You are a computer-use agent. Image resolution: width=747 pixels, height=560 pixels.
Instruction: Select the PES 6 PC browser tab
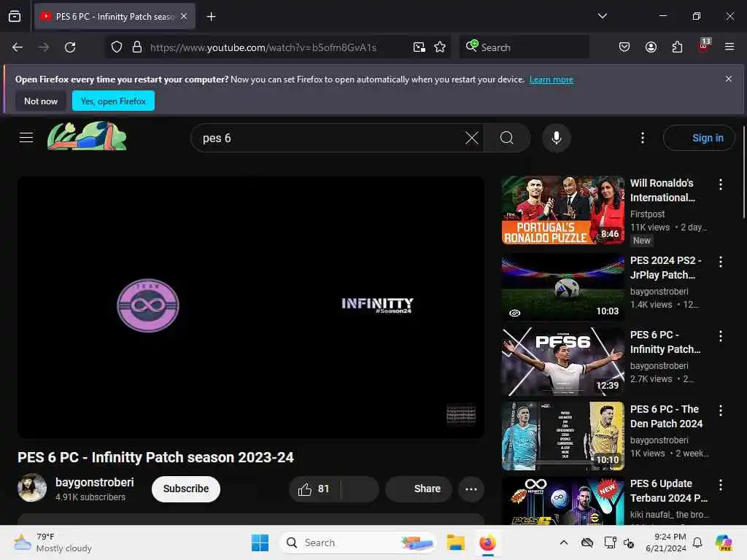pyautogui.click(x=115, y=16)
